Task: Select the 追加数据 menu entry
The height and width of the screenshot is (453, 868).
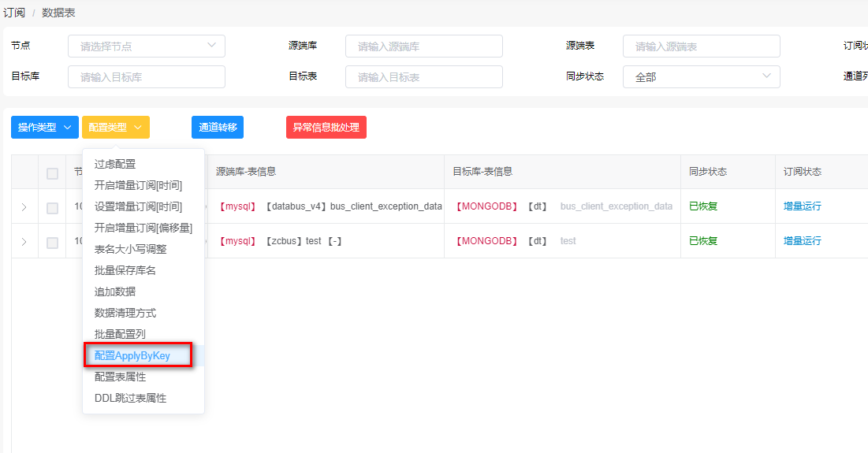Action: pyautogui.click(x=115, y=291)
